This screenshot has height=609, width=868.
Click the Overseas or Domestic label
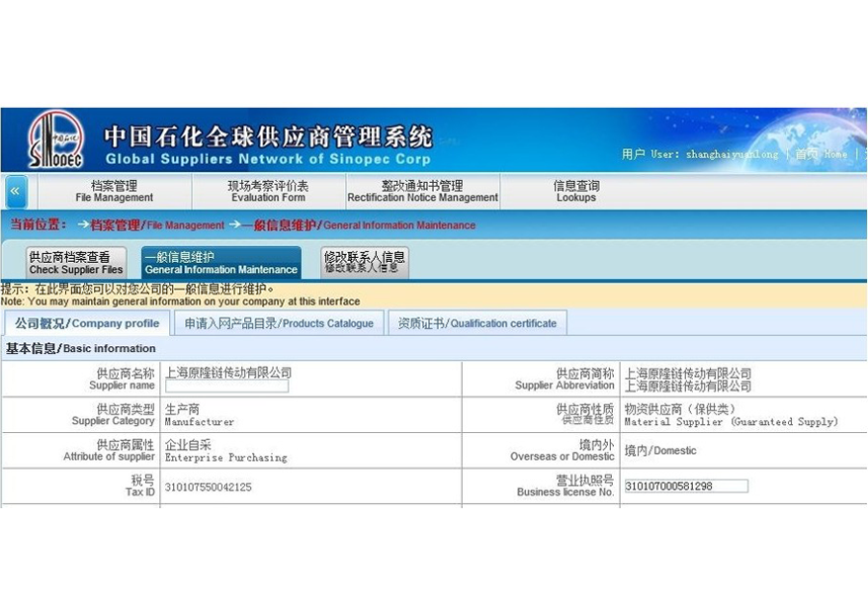[x=562, y=451]
